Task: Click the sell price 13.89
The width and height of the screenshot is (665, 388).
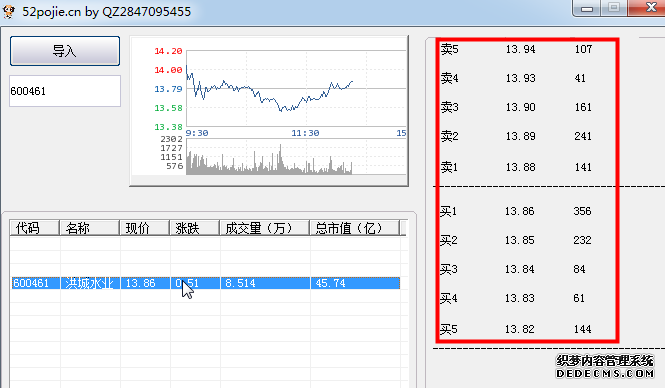Action: click(521, 136)
